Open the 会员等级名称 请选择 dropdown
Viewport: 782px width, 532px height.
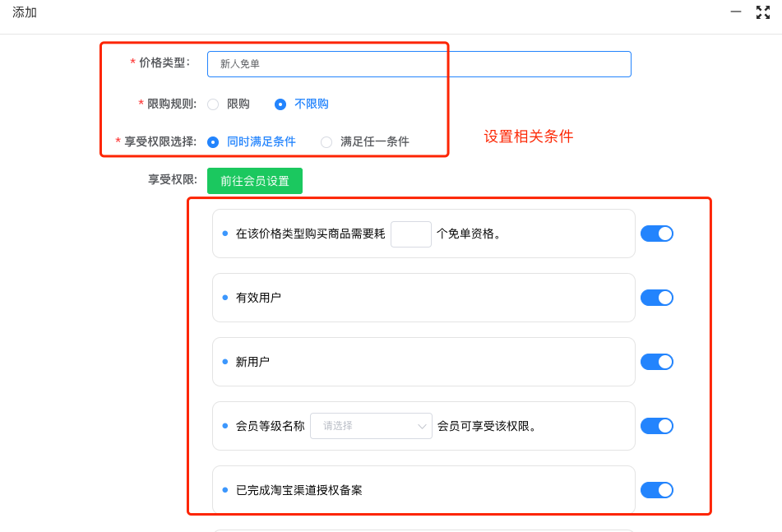371,426
